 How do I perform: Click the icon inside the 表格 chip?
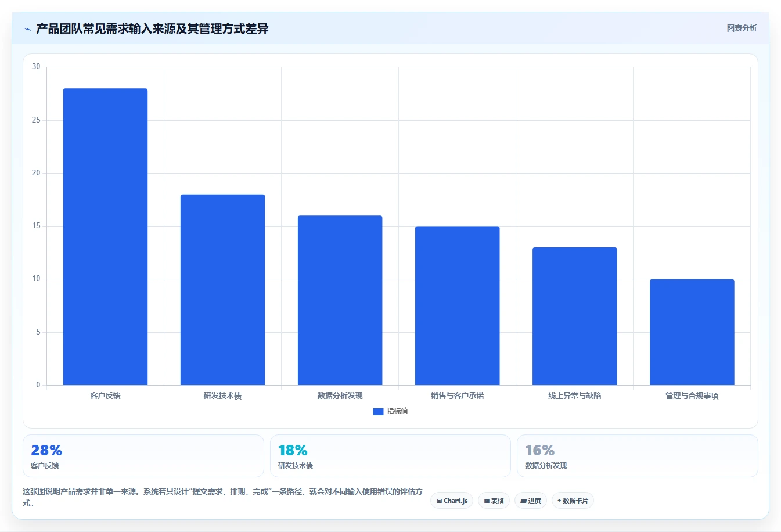point(487,501)
